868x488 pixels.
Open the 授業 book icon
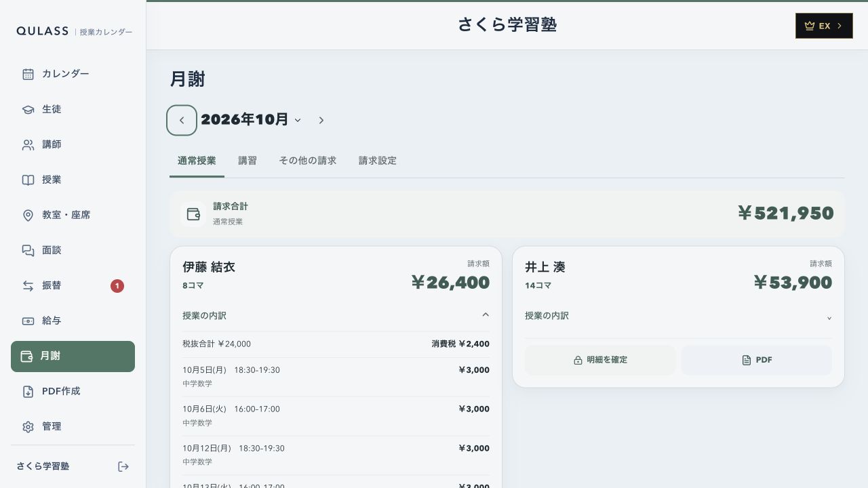(x=28, y=180)
